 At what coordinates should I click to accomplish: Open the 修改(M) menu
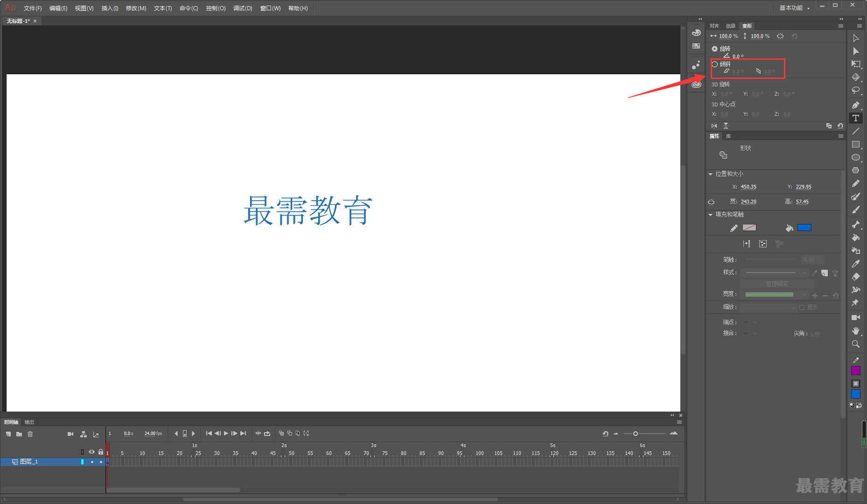pyautogui.click(x=136, y=8)
